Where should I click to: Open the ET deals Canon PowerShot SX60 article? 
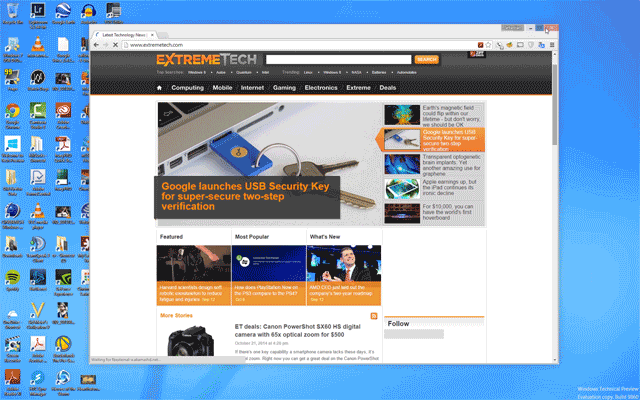(x=298, y=331)
